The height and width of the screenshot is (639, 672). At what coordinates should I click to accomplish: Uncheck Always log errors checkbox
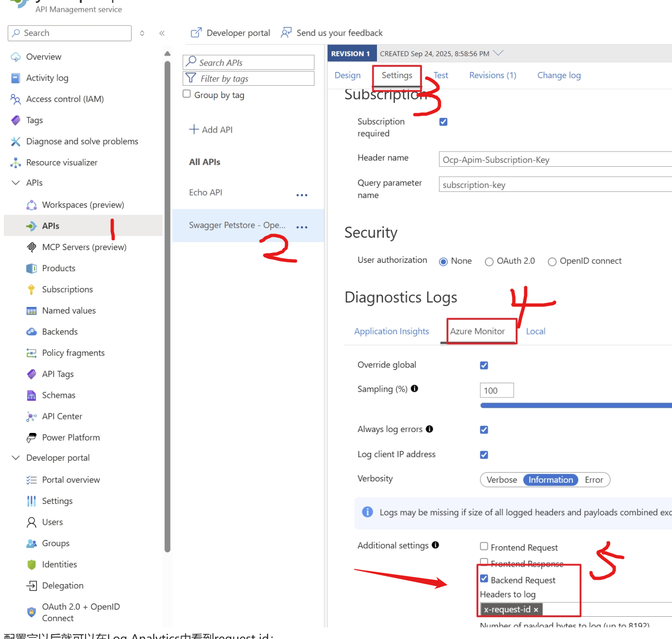point(484,430)
